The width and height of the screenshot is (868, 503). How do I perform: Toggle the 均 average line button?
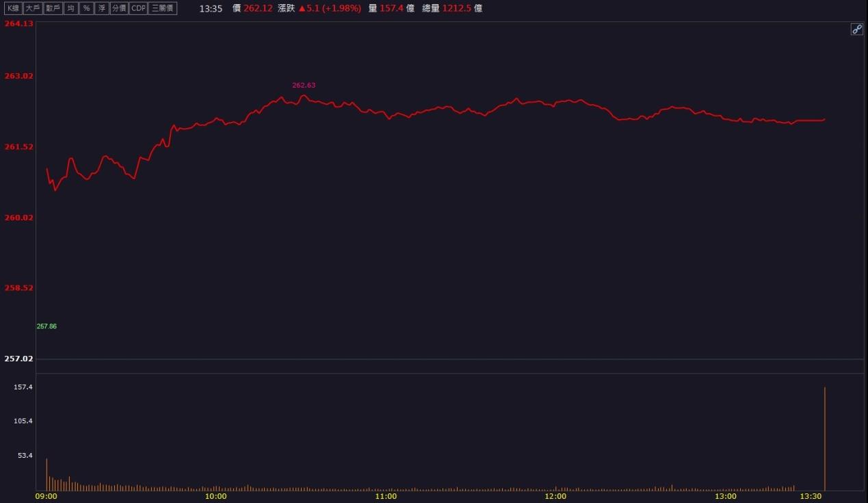(70, 8)
